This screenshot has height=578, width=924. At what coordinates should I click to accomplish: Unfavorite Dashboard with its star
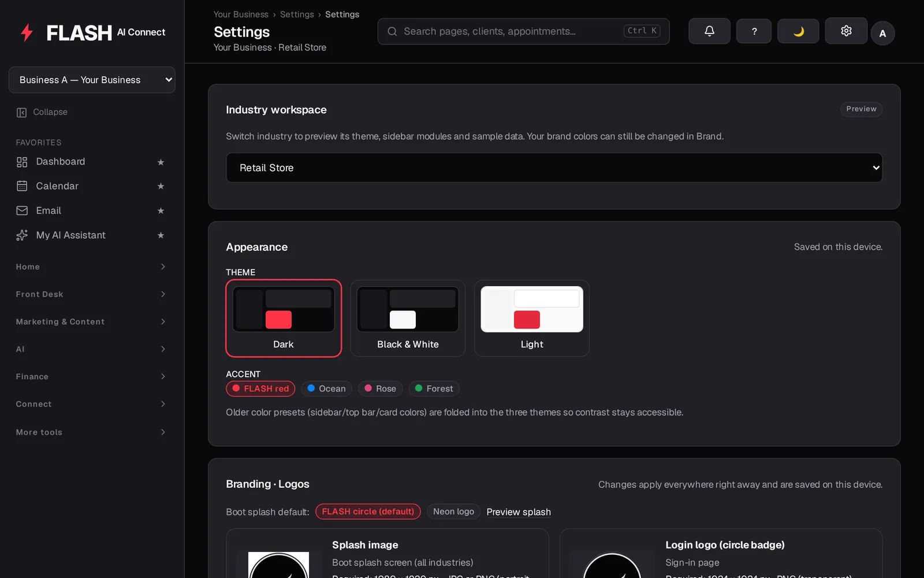[x=161, y=162]
